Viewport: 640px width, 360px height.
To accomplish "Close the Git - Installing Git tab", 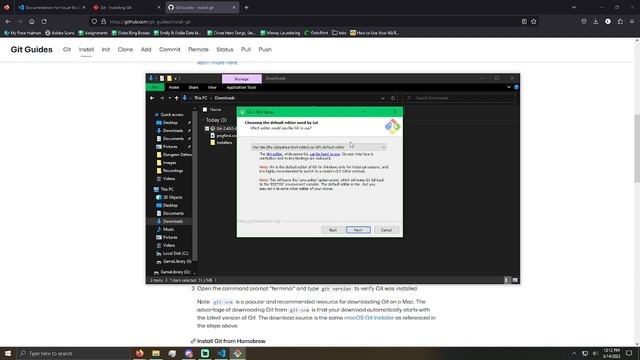I will click(159, 7).
